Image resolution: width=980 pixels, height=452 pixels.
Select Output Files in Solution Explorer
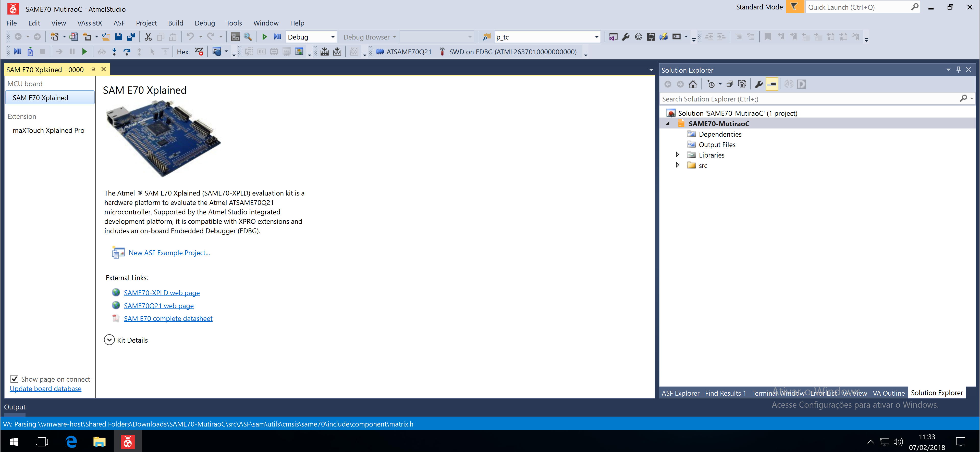point(717,145)
